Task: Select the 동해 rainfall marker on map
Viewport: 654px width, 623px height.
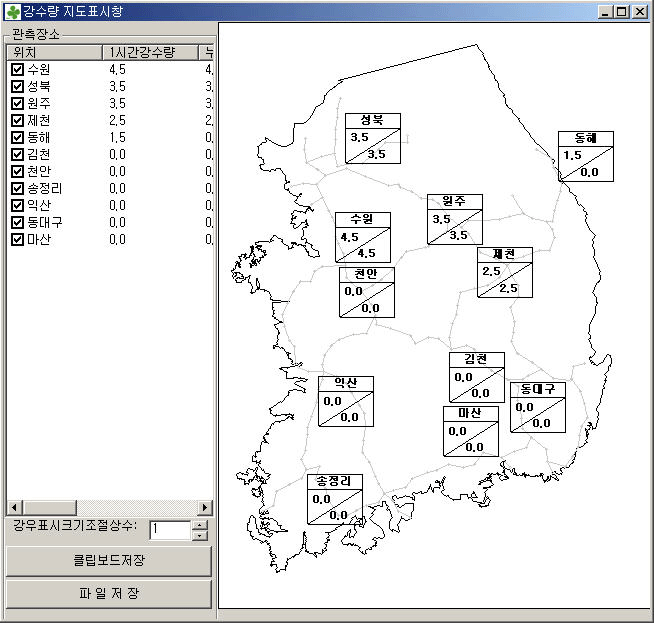Action: pos(586,156)
